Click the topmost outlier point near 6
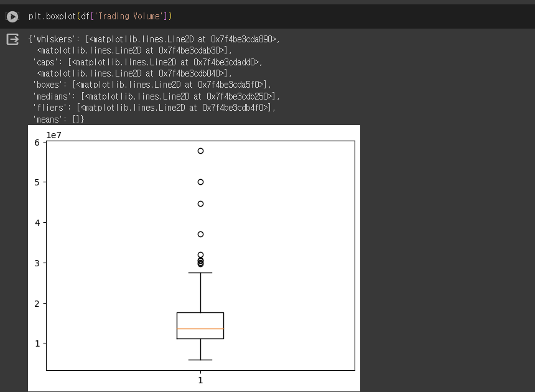The image size is (535, 392). [x=200, y=151]
